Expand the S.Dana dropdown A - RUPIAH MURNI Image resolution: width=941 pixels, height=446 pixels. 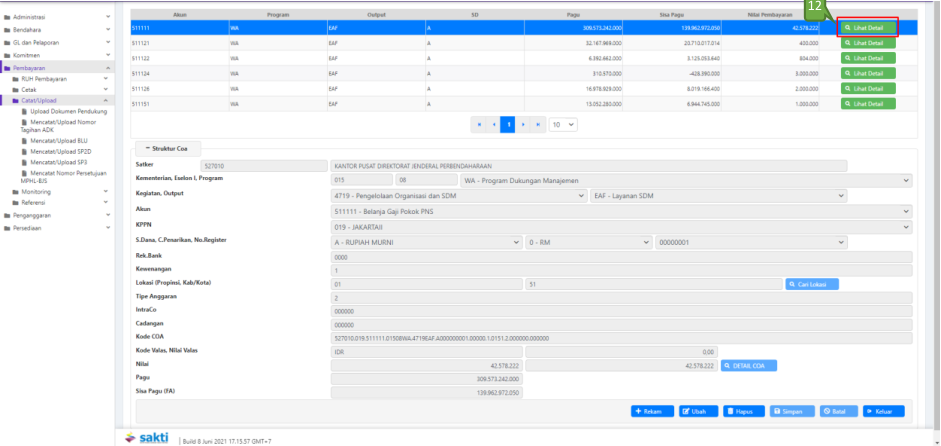coord(426,242)
